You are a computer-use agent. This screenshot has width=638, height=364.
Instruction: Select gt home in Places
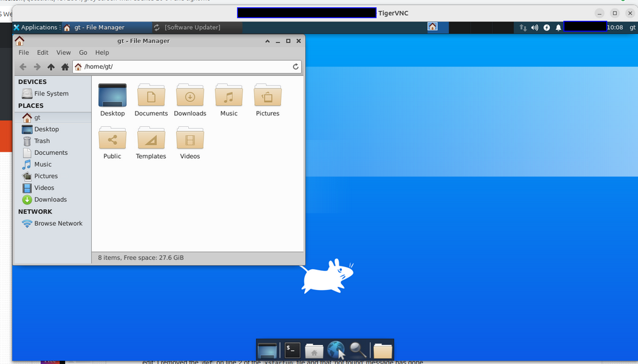[x=52, y=117]
